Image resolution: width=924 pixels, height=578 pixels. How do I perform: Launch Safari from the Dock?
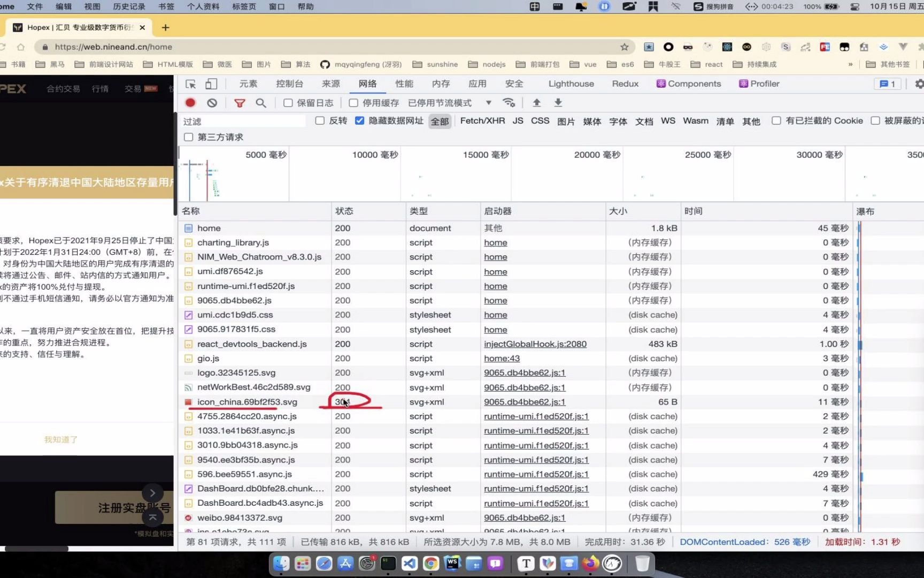(324, 563)
